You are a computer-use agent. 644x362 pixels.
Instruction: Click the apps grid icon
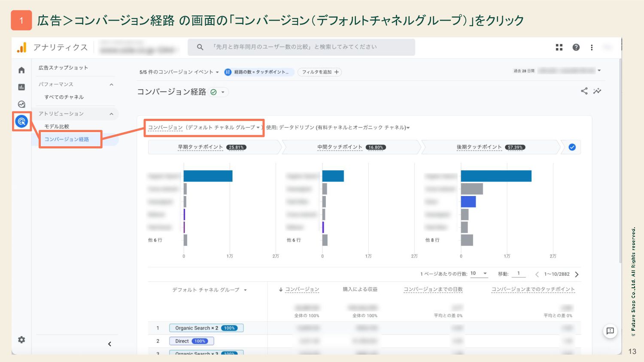(x=559, y=47)
